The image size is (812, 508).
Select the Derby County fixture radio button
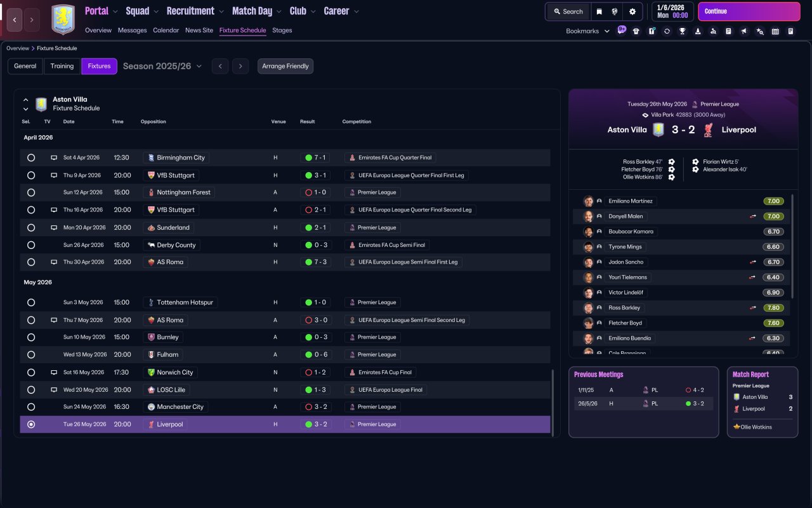pyautogui.click(x=31, y=245)
